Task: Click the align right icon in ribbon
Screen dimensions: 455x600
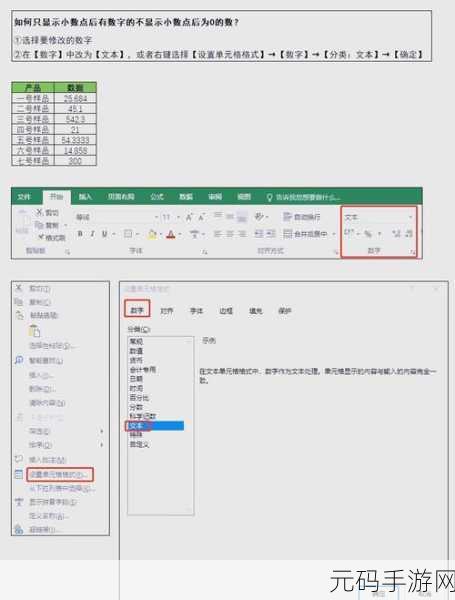Action: [x=242, y=234]
